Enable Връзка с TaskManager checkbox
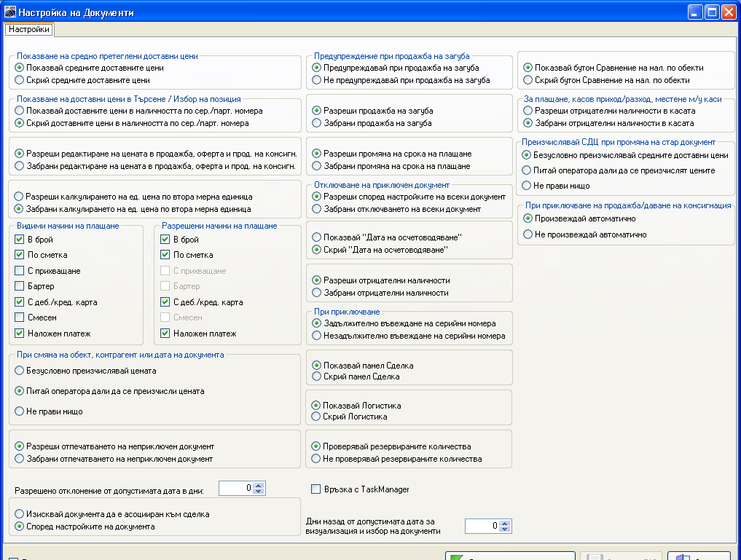The width and height of the screenshot is (741, 560). coord(315,489)
